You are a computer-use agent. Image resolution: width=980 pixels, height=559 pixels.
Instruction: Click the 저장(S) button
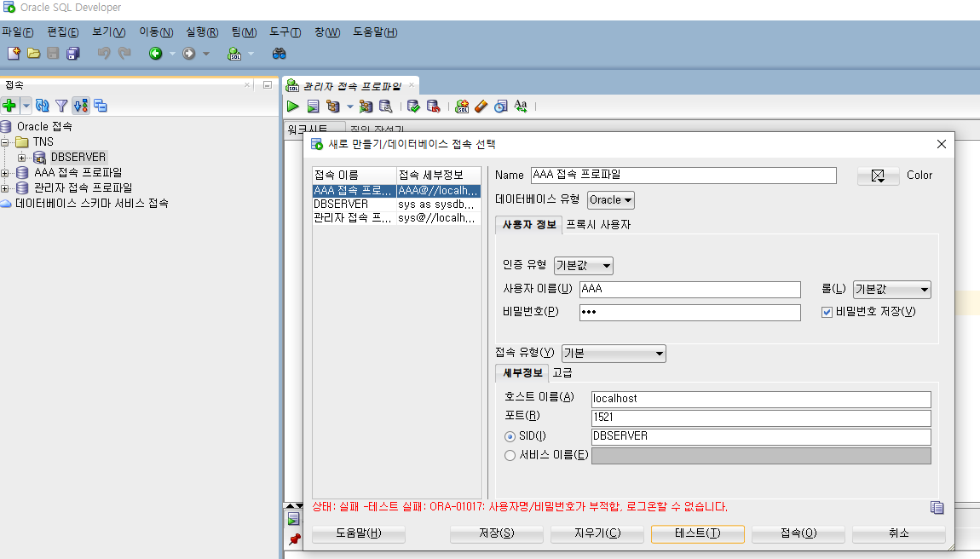496,533
